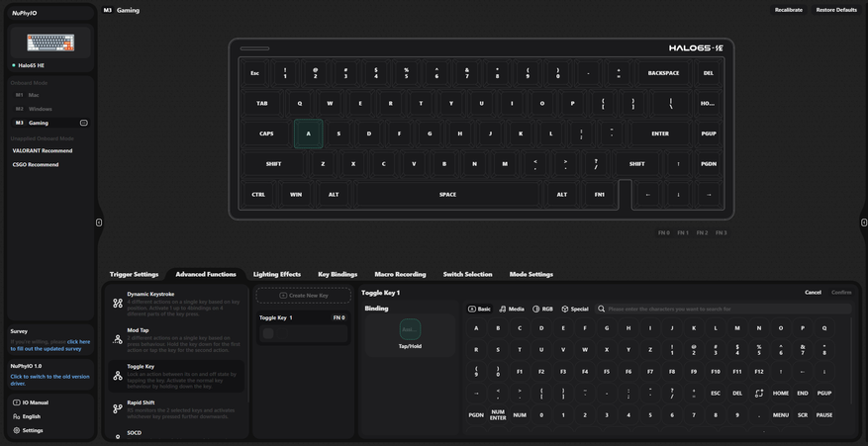Select the Rapid Shift function icon
The height and width of the screenshot is (446, 868).
[x=118, y=408]
